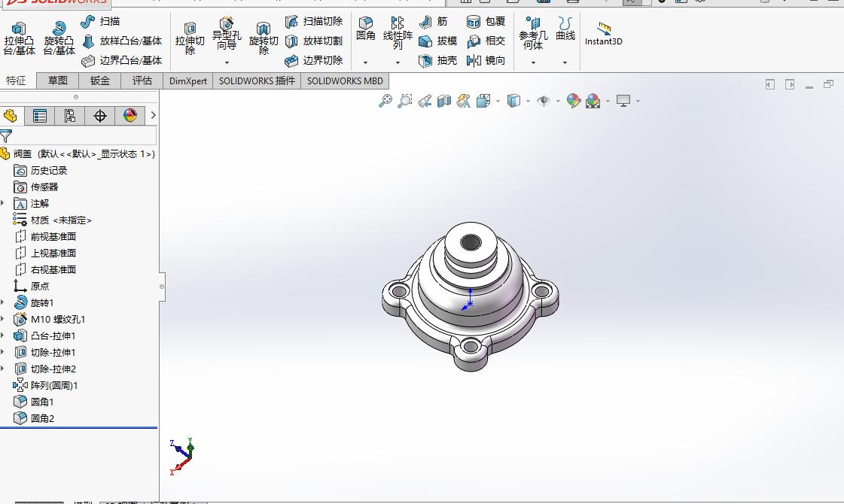844x504 pixels.
Task: Open dropdown arrow under 线性阵列
Action: tap(398, 62)
